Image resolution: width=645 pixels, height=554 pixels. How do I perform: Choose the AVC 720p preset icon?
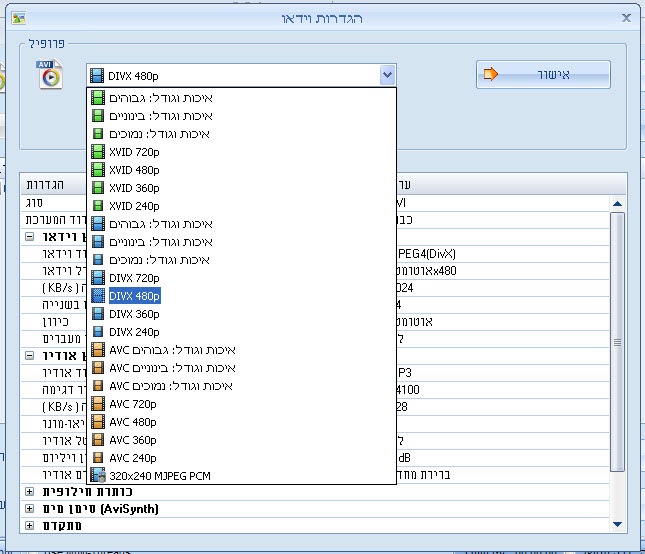click(97, 404)
